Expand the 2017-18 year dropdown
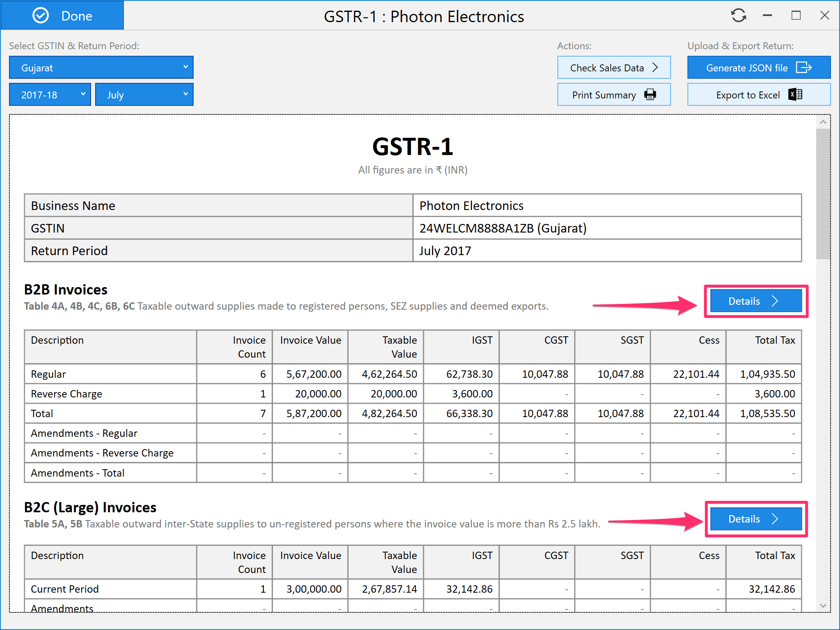This screenshot has height=630, width=840. (x=50, y=95)
